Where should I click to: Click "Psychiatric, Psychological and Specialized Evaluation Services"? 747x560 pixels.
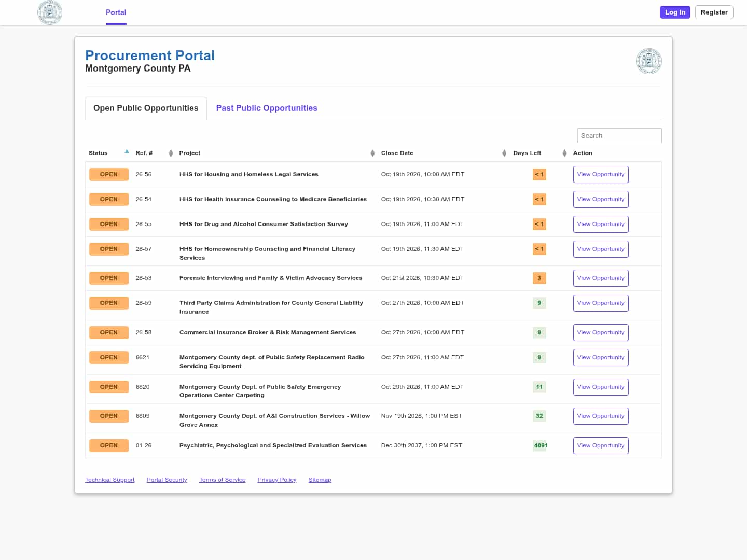click(273, 446)
